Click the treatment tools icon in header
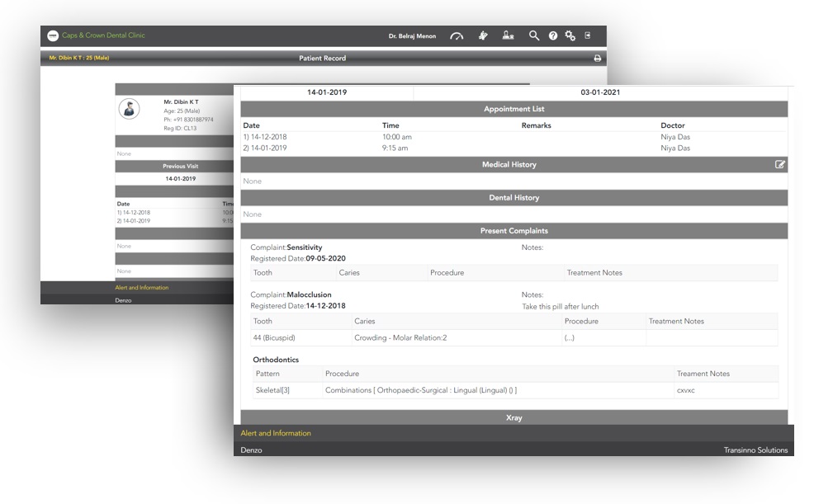 tap(484, 36)
